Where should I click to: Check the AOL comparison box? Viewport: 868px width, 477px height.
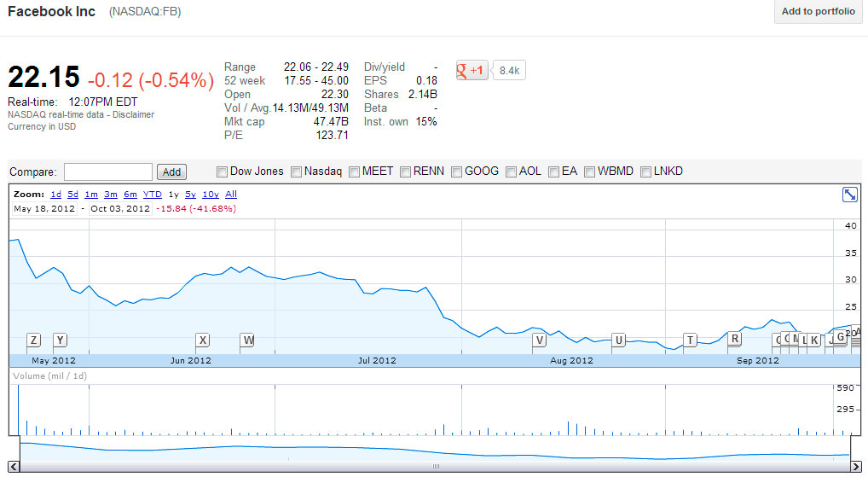pyautogui.click(x=511, y=172)
